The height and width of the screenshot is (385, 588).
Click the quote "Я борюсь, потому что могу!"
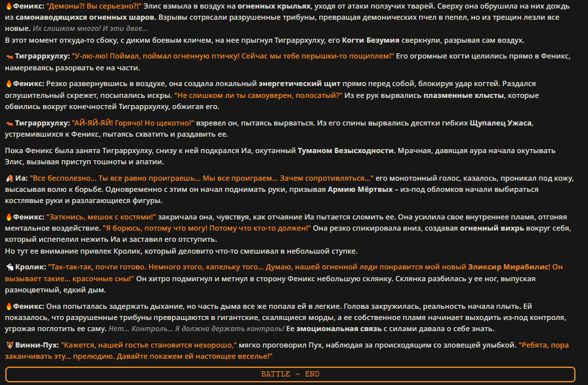[155, 228]
